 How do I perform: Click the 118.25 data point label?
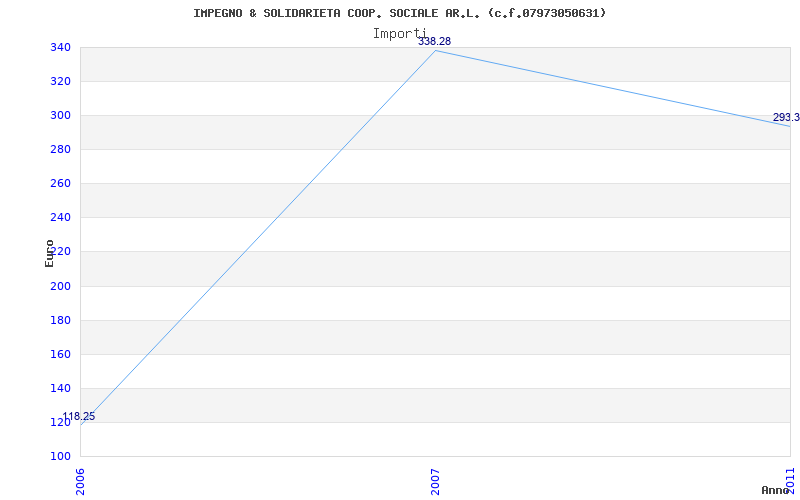tap(79, 416)
